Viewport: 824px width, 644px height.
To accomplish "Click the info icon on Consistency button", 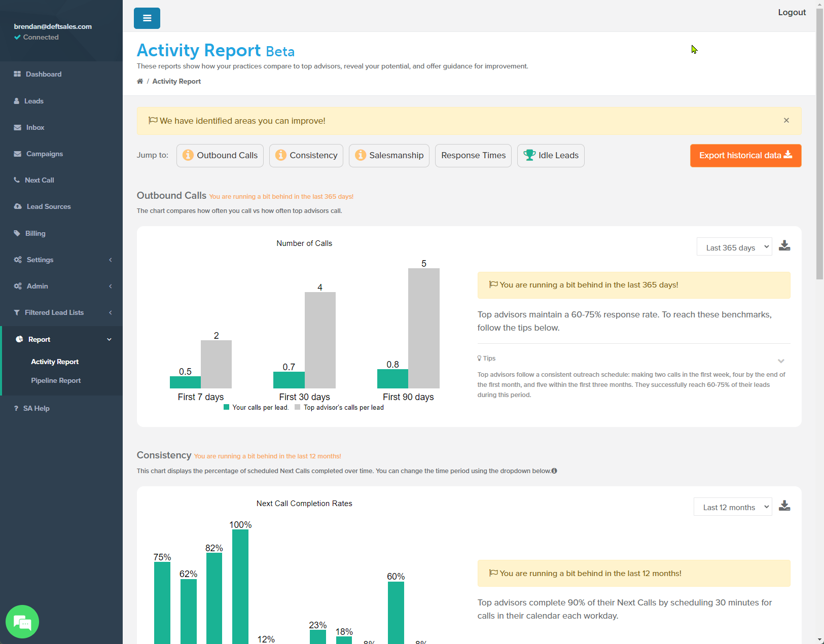I will point(281,155).
